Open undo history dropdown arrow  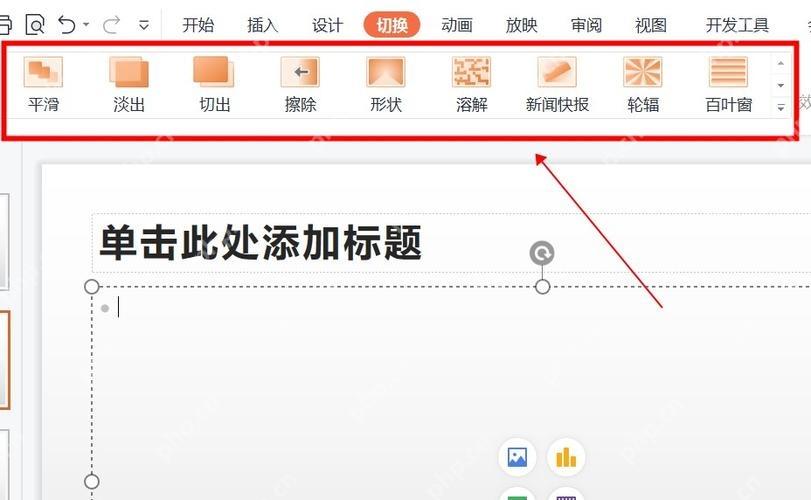(86, 24)
